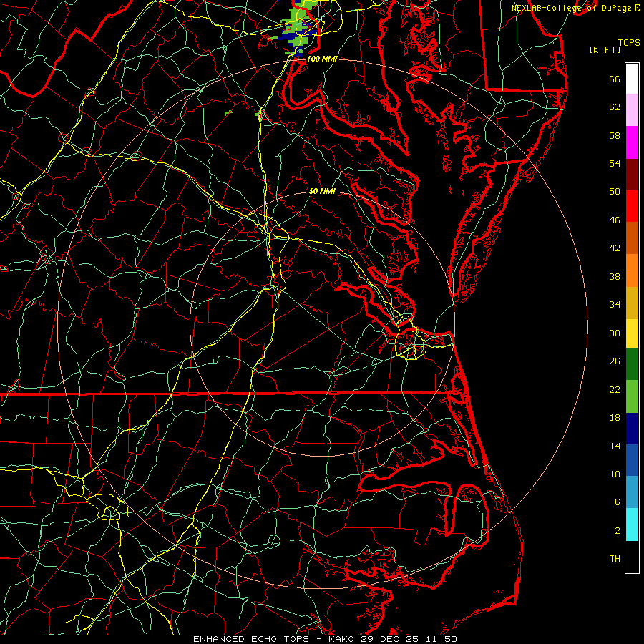Click the "ENHANCED ECHO TOPS - KAKQ" caption
644x644 pixels.
275,639
